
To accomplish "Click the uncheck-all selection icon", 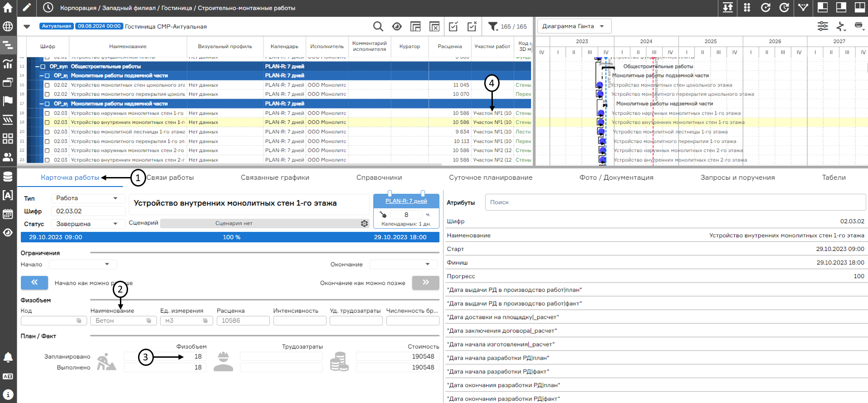I will pos(472,27).
